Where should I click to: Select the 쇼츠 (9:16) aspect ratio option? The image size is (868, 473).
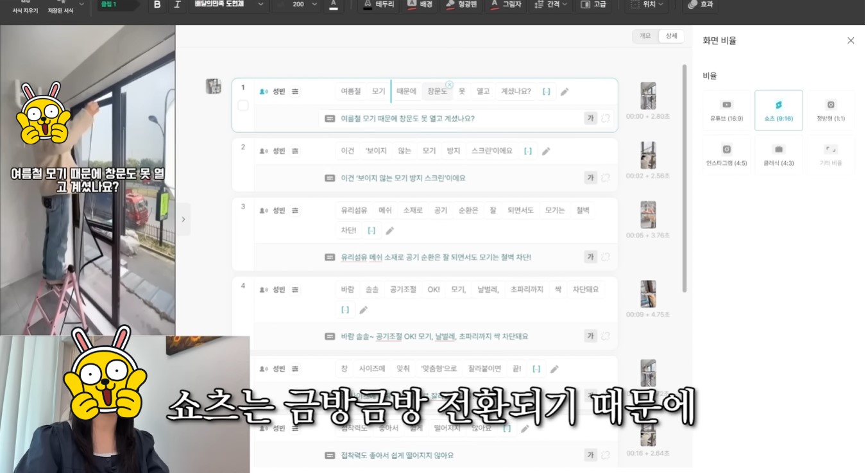(778, 110)
